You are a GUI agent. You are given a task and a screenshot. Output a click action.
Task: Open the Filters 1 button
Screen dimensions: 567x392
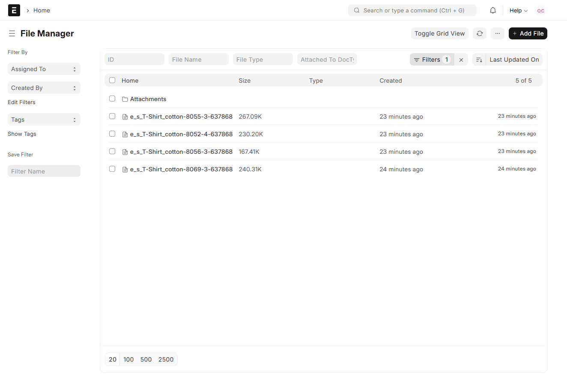pyautogui.click(x=432, y=60)
